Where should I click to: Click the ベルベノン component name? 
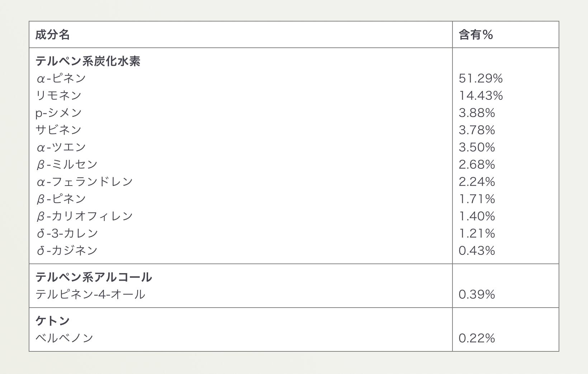64,338
